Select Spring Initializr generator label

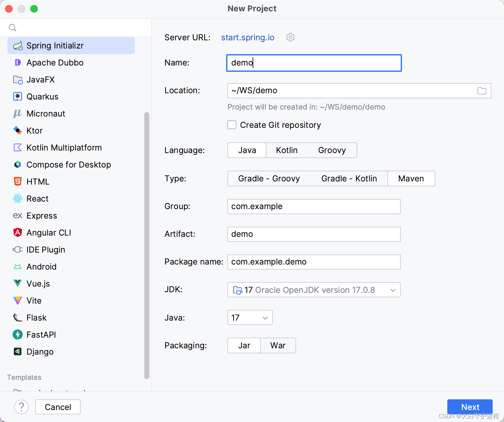pyautogui.click(x=55, y=46)
